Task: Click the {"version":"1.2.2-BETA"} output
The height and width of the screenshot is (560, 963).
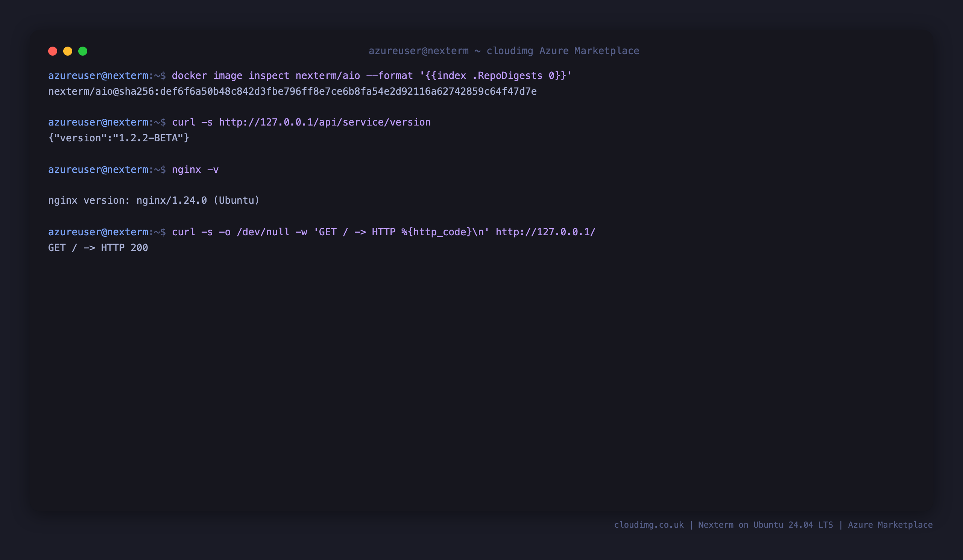Action: click(x=119, y=138)
